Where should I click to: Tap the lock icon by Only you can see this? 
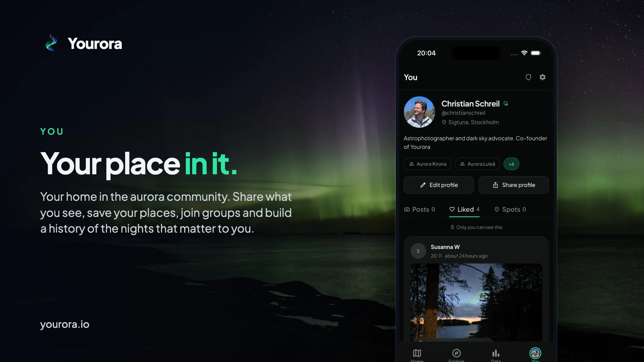(x=452, y=227)
